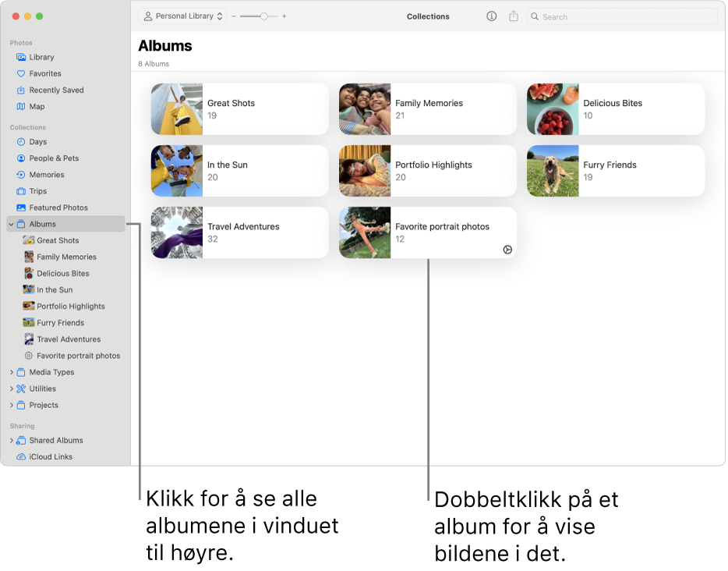Click the Media Types folder icon
The image size is (728, 571).
tap(21, 372)
